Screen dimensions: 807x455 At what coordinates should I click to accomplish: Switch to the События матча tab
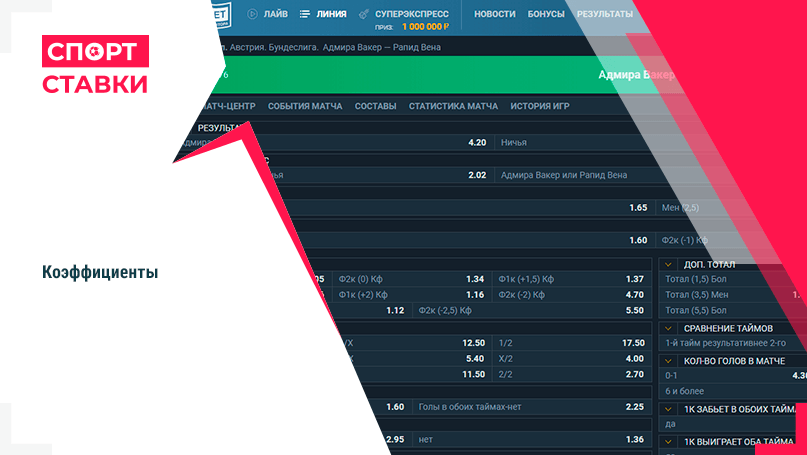tap(305, 106)
